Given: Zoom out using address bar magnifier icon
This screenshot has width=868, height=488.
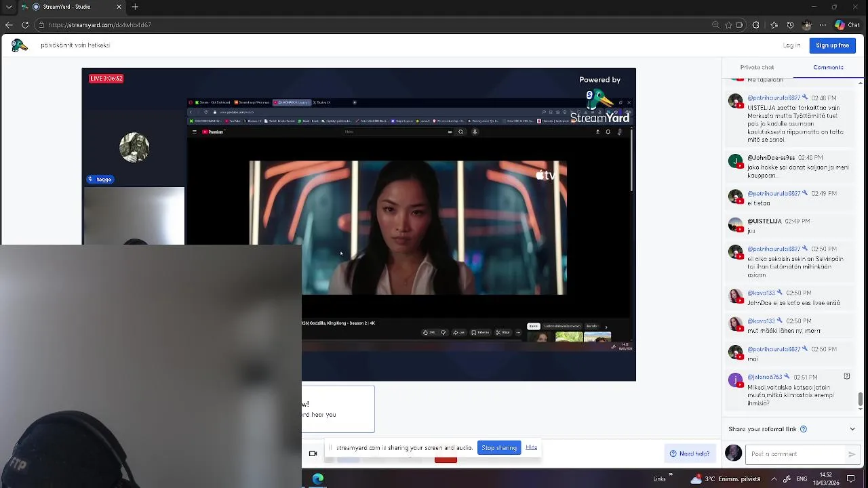Looking at the screenshot, I should tap(715, 25).
